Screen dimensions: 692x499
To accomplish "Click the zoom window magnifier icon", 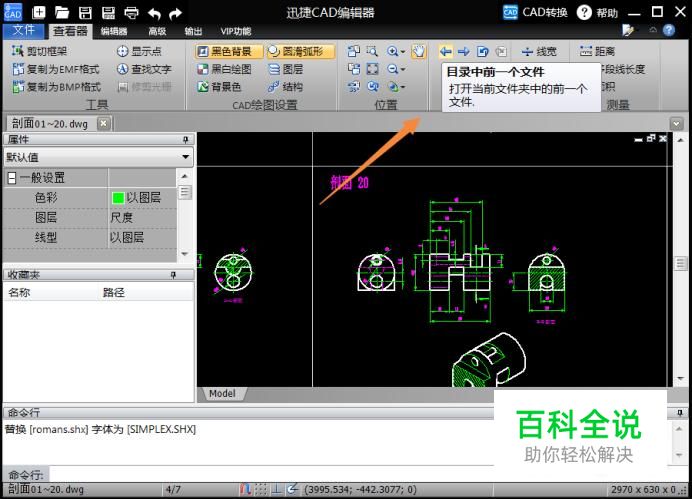I will pyautogui.click(x=372, y=51).
